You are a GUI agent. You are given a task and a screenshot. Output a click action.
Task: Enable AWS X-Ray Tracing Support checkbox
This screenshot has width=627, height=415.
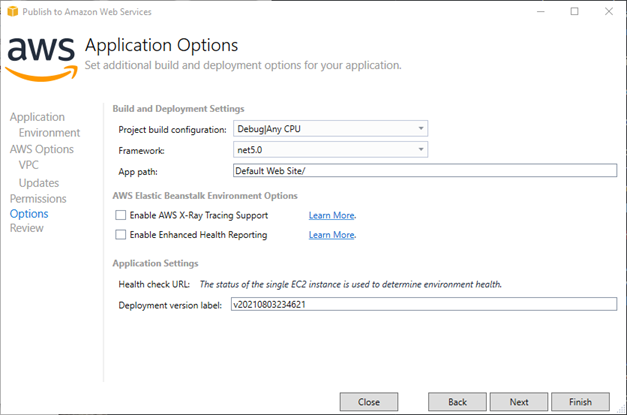point(120,215)
